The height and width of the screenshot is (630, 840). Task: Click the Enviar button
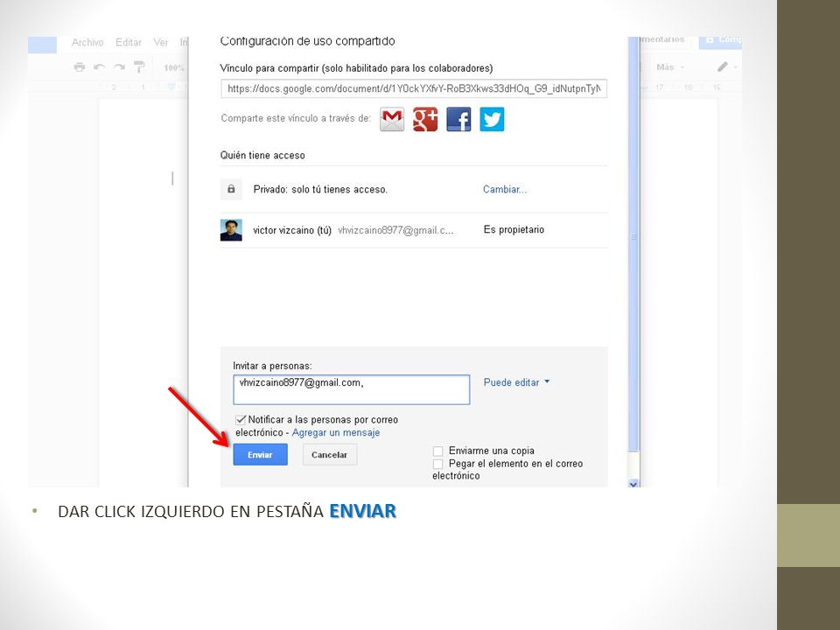261,455
